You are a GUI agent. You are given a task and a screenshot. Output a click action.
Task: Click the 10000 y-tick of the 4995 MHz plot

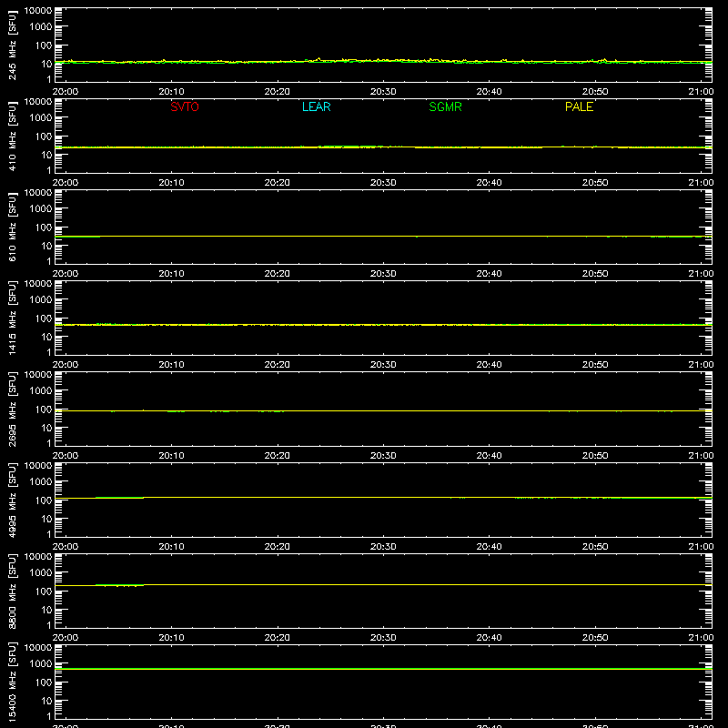38,466
